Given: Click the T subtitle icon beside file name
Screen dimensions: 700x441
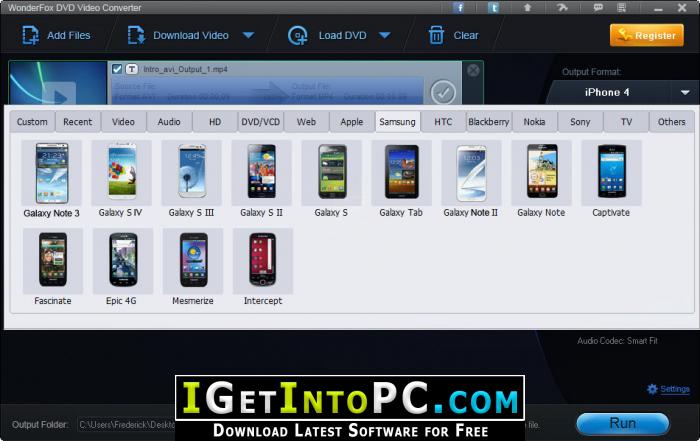Looking at the screenshot, I should 132,69.
